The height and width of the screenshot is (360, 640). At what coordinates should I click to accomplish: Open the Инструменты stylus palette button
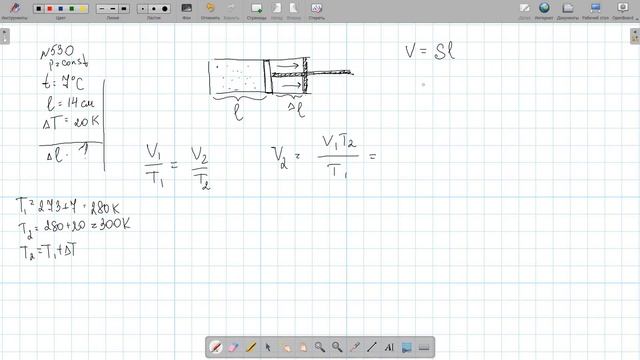(x=15, y=11)
